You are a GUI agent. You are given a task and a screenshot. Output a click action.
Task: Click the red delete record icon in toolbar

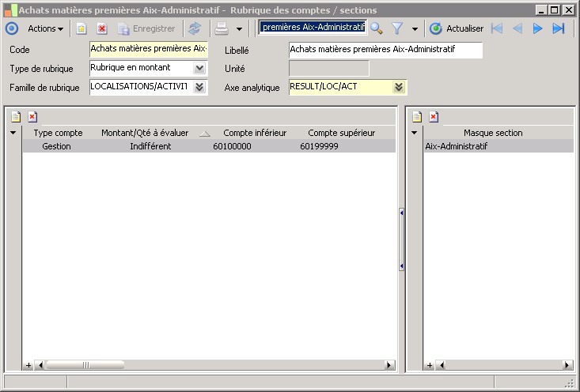(x=102, y=28)
